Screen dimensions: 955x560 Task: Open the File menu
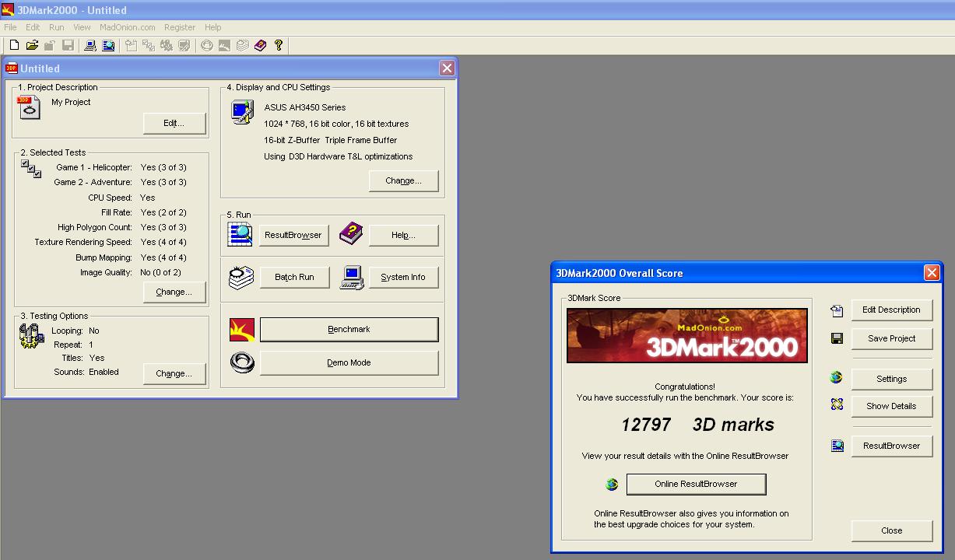click(10, 27)
